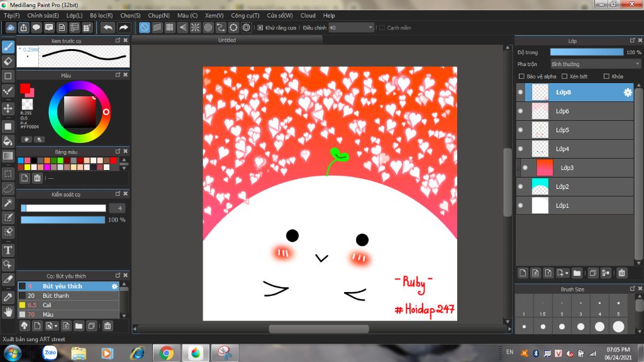Select the Brush tool in left toolbar
644x362 pixels.
point(8,47)
